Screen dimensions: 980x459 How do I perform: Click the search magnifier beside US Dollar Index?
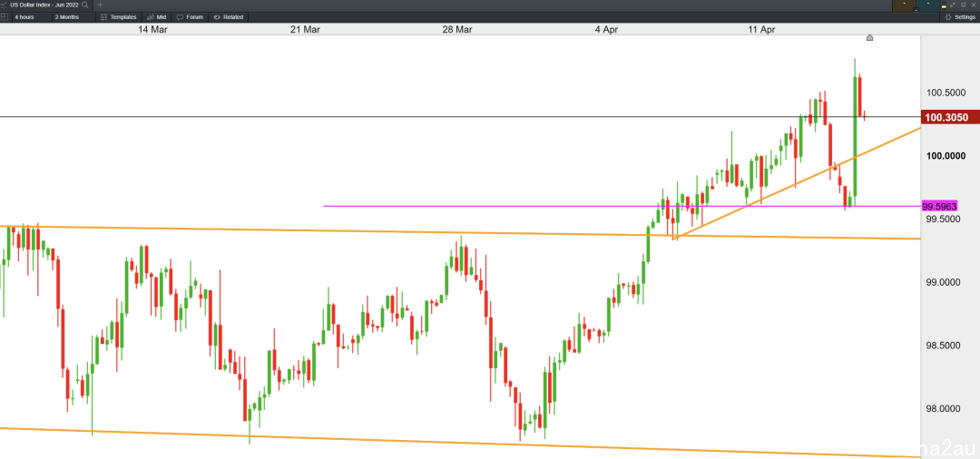coord(84,5)
